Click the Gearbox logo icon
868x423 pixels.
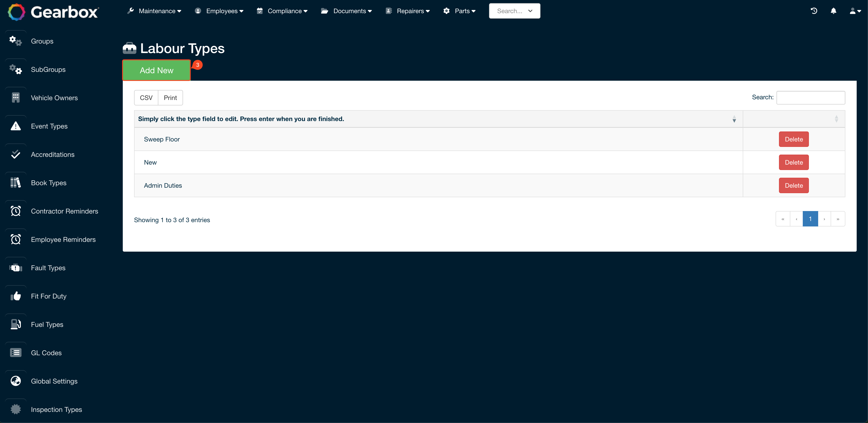click(x=17, y=12)
